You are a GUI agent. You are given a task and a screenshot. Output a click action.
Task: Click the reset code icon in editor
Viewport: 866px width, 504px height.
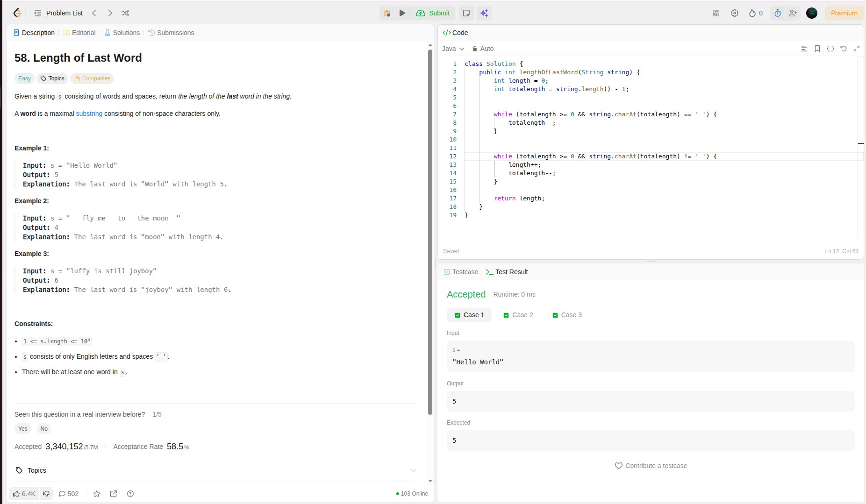pos(843,49)
